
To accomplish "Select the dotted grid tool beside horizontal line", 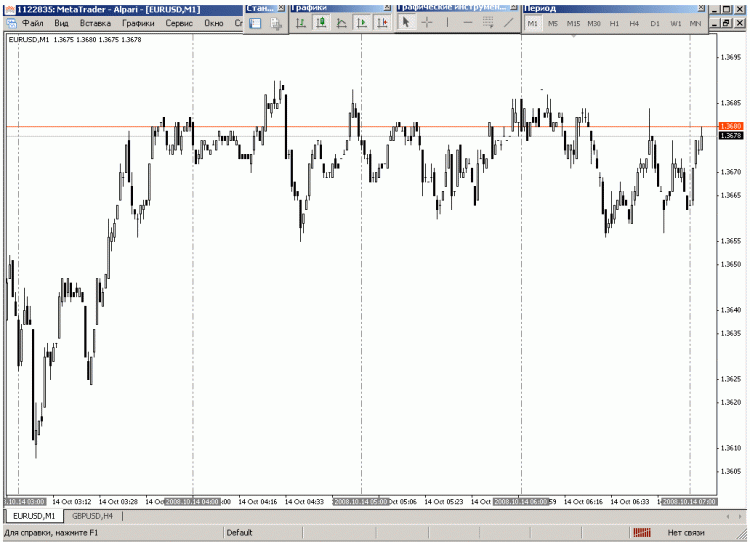I will click(x=488, y=22).
